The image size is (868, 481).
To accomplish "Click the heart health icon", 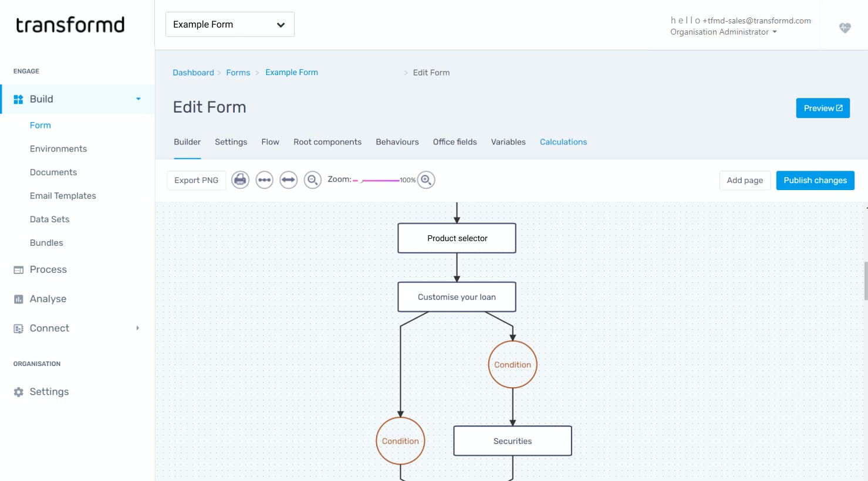I will [x=845, y=28].
